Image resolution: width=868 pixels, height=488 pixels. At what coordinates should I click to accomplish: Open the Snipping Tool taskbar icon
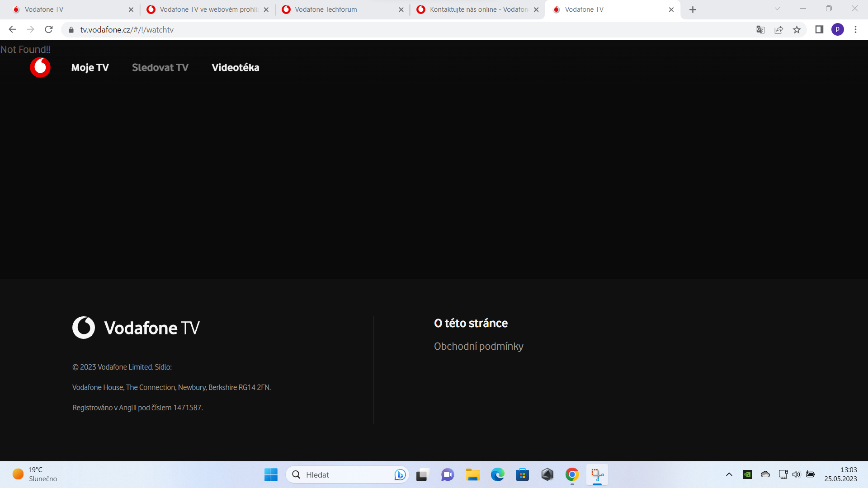[x=597, y=474]
